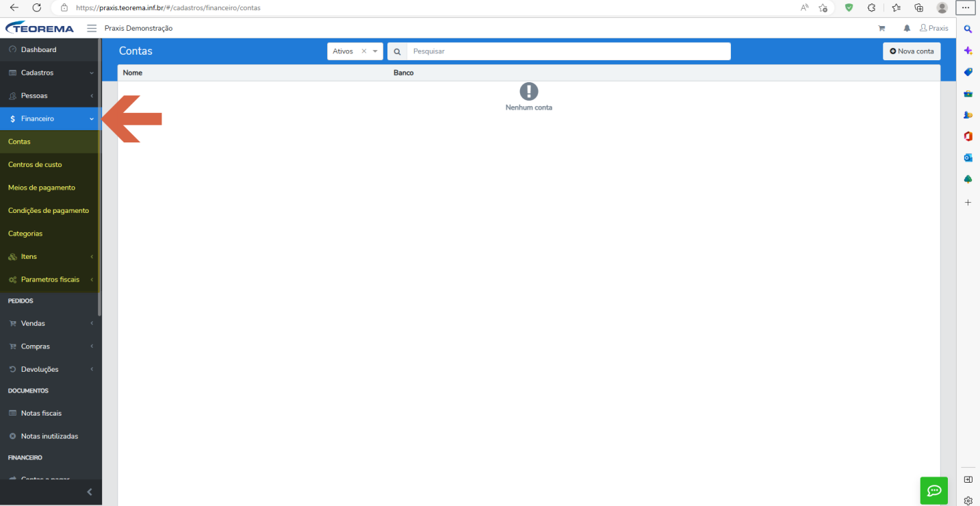Collapse the Financeiro sidebar section

pyautogui.click(x=51, y=118)
